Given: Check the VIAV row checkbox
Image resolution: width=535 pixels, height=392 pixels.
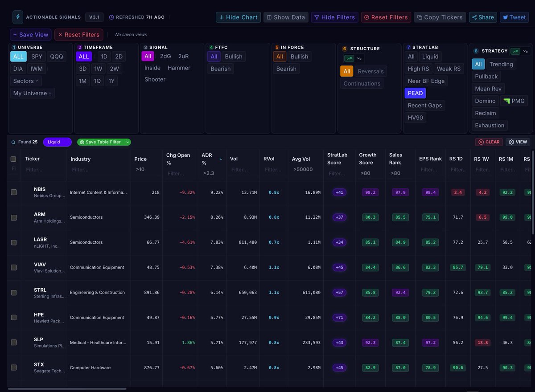Looking at the screenshot, I should click(x=14, y=267).
